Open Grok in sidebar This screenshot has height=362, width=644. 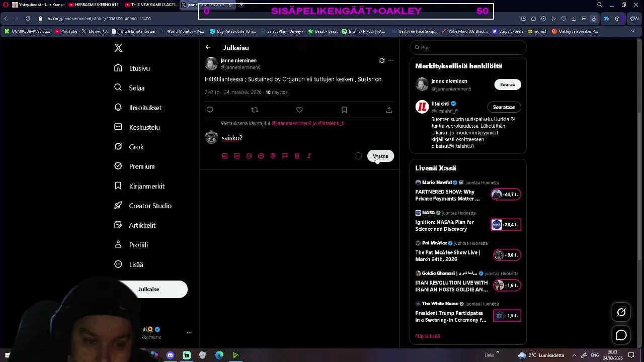[129, 147]
